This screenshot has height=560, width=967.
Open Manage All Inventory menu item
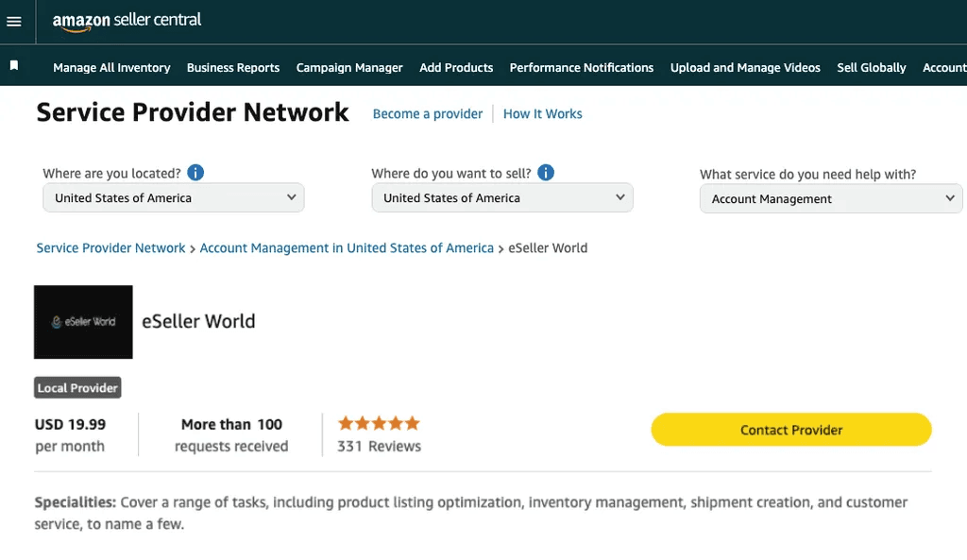[x=111, y=68]
